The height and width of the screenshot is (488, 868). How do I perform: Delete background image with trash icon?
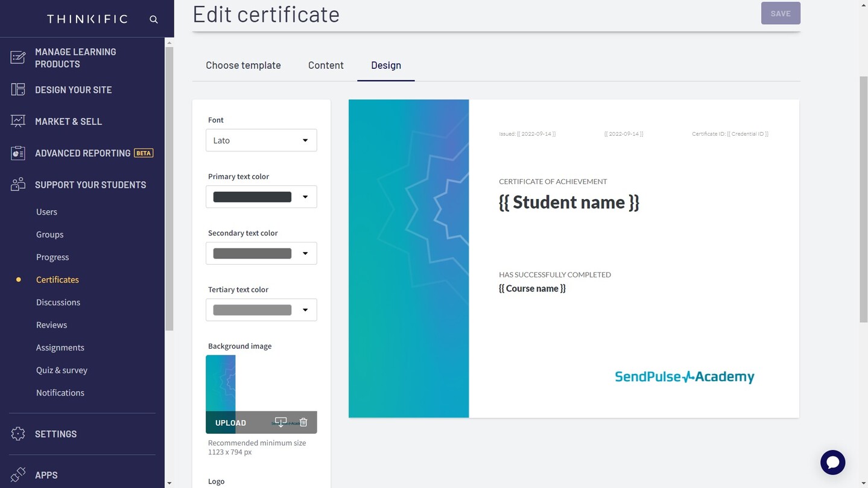(x=303, y=422)
